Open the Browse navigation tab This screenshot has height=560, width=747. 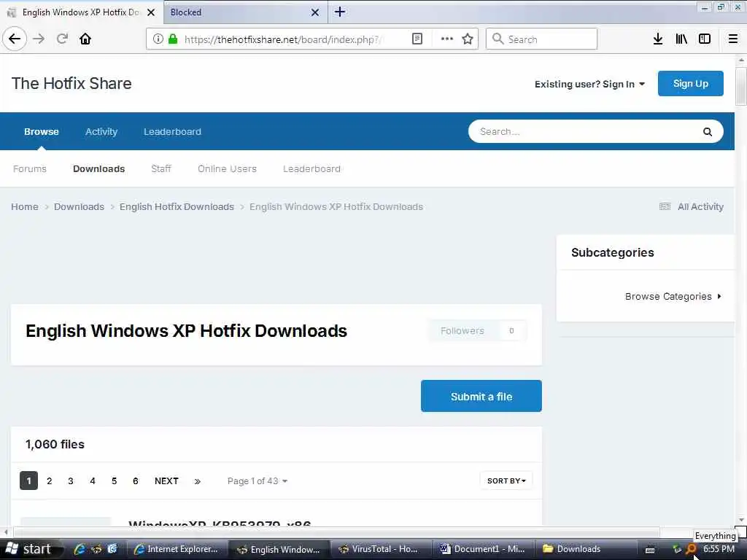tap(42, 131)
